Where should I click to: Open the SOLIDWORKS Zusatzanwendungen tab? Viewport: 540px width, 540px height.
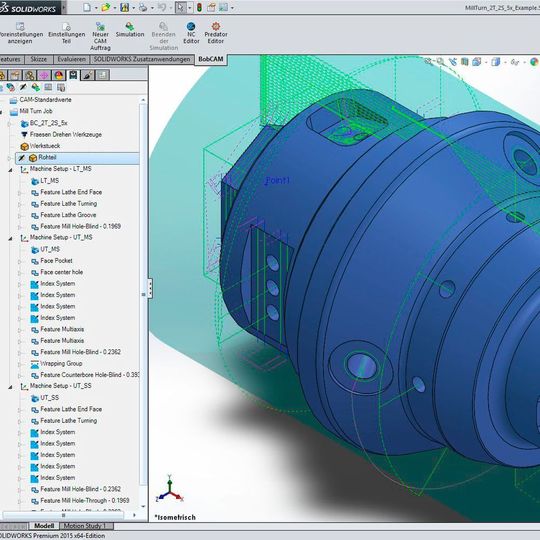[142, 59]
